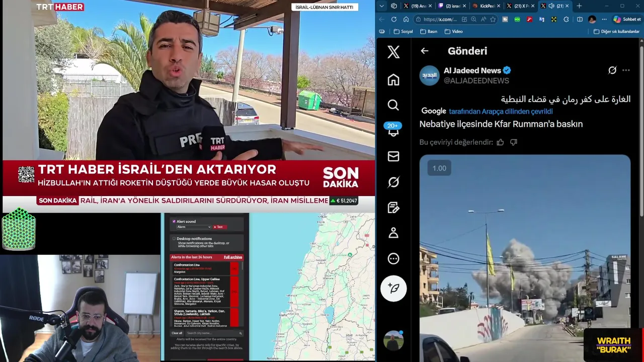Image resolution: width=644 pixels, height=362 pixels.
Task: Click the 'tarafından Arapça dilinden çevrildi' link
Action: 501,111
